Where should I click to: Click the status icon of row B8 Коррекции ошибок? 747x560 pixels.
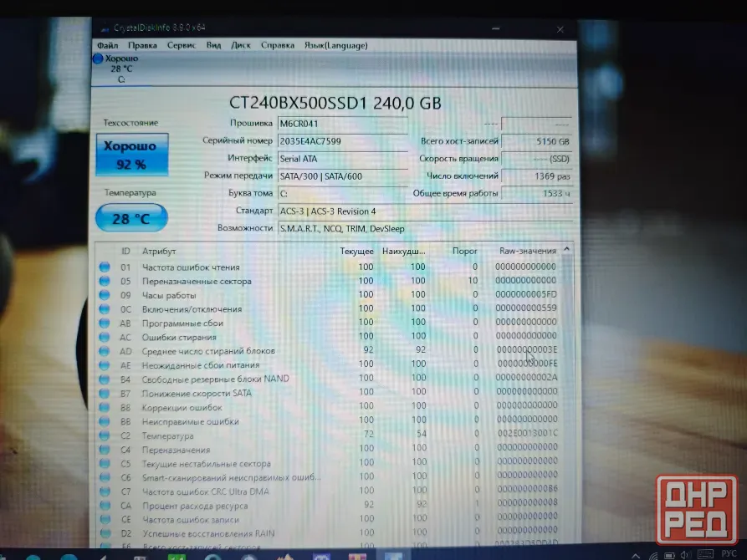coord(105,407)
